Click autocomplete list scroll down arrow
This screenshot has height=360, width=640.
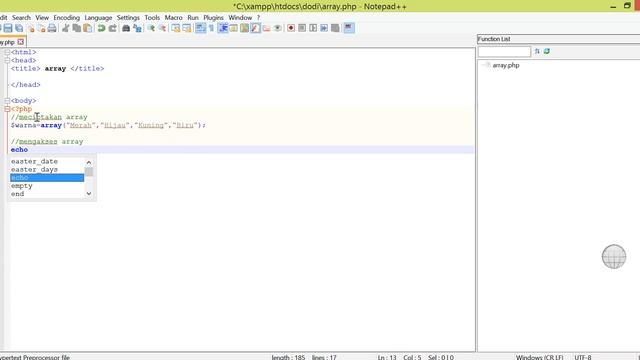click(x=89, y=194)
